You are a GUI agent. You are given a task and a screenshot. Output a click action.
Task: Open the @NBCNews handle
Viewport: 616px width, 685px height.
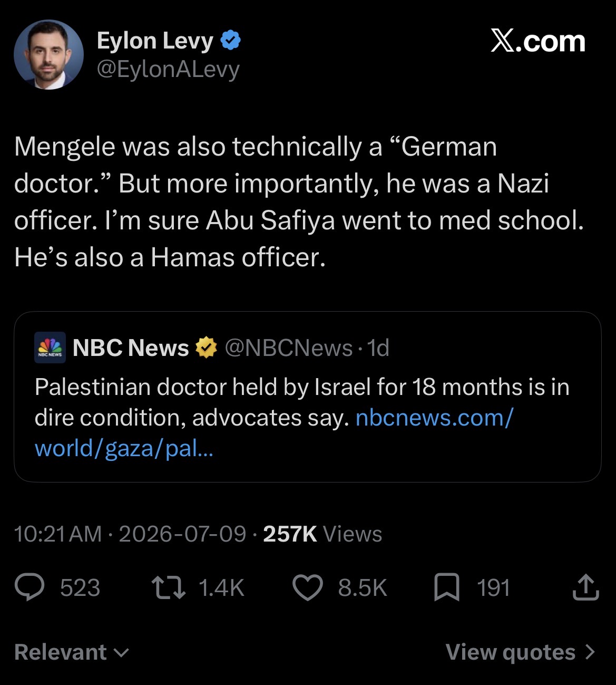289,348
